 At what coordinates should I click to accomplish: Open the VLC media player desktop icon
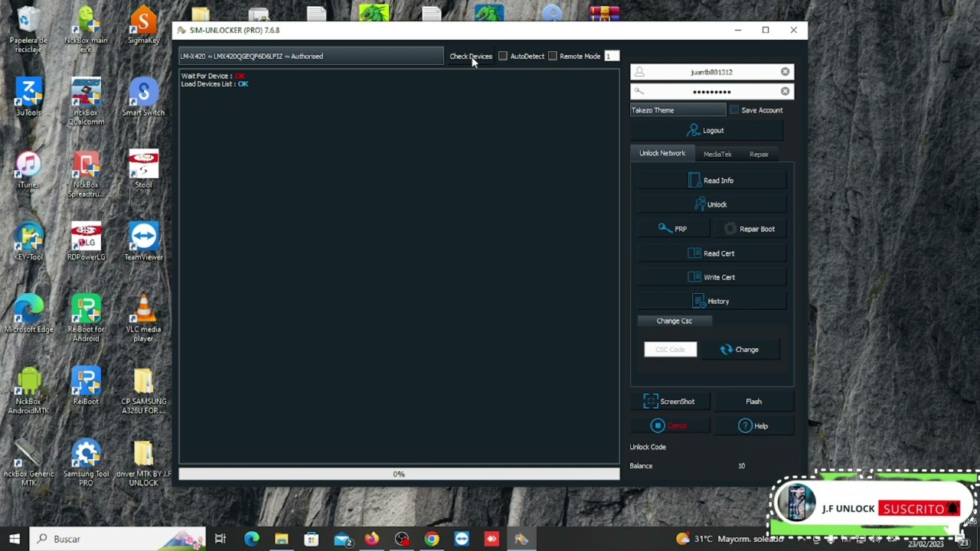143,318
